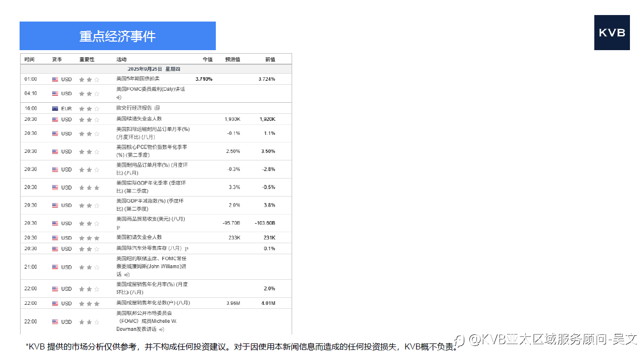The height and width of the screenshot is (362, 644).
Task: Click the forecast value 3.96M
Action: click(233, 303)
